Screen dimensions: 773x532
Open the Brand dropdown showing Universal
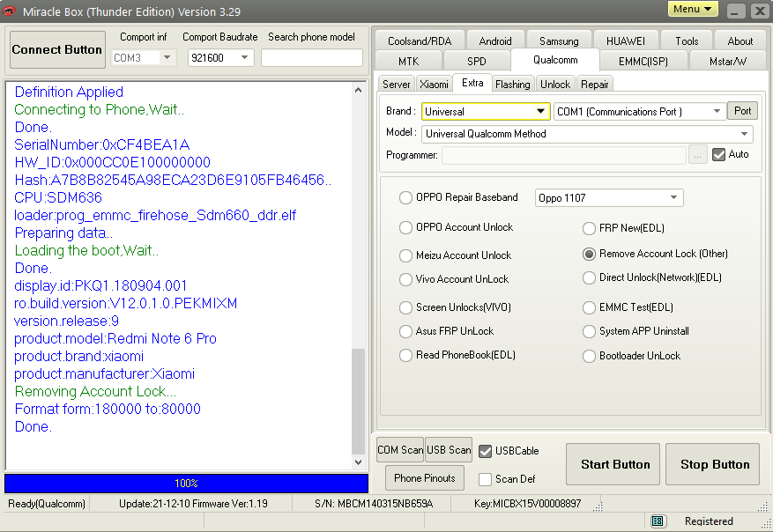pyautogui.click(x=486, y=111)
